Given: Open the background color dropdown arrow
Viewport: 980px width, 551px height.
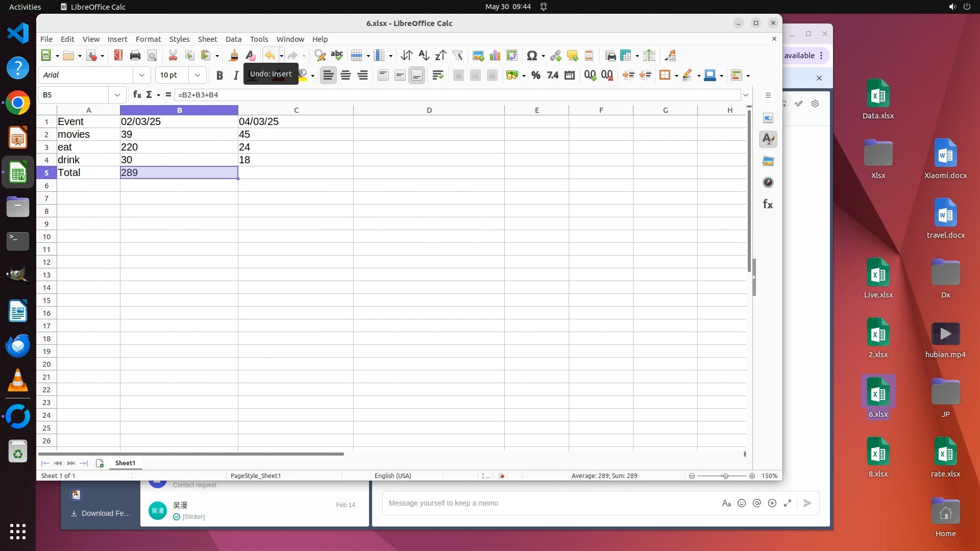Looking at the screenshot, I should click(312, 76).
